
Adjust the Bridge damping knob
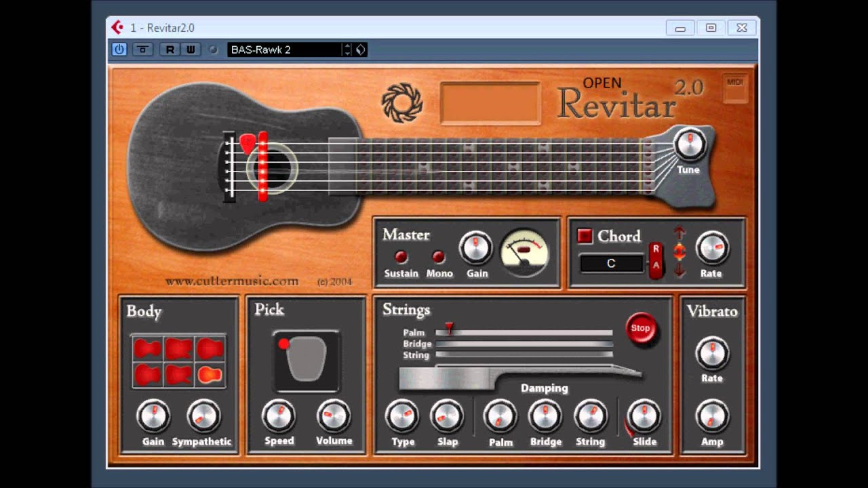click(546, 416)
